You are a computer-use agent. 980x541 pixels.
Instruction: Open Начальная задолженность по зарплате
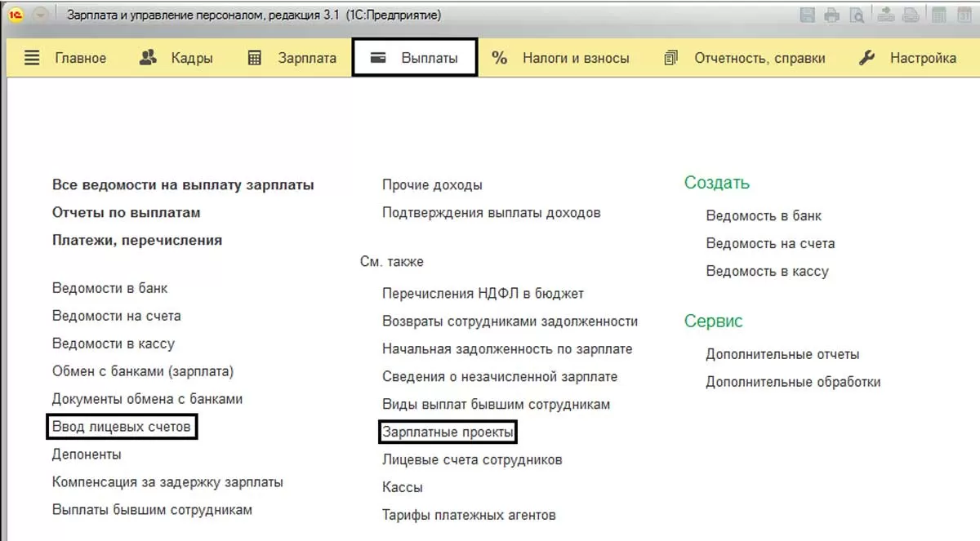pos(507,348)
